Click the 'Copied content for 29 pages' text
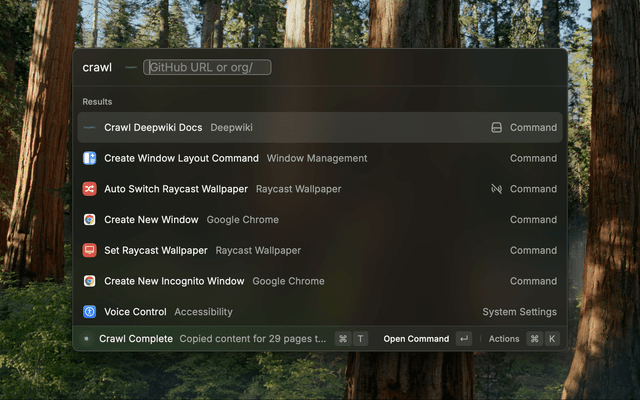The height and width of the screenshot is (400, 640). click(253, 339)
